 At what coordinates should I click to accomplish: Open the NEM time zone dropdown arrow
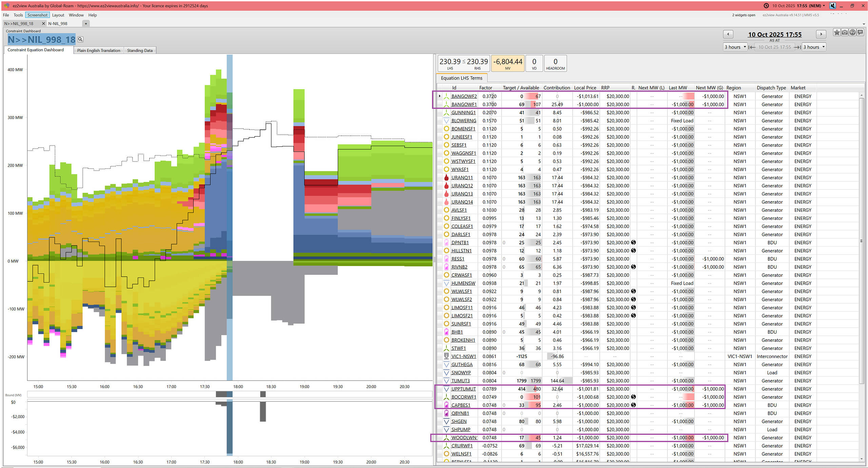(824, 6)
